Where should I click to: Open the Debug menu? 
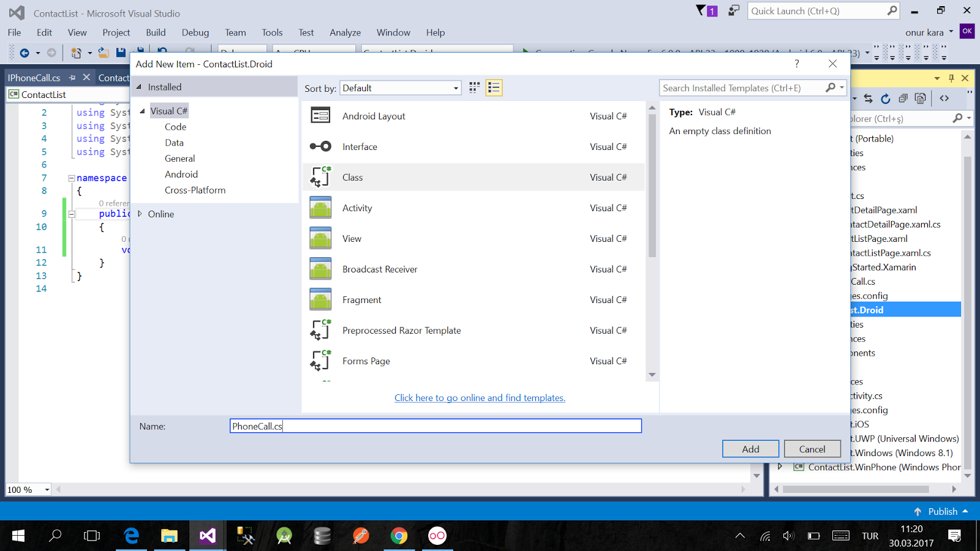point(195,32)
